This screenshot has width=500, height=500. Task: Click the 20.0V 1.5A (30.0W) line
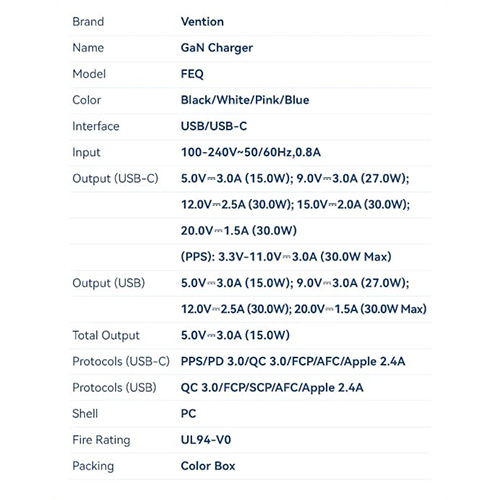(239, 231)
